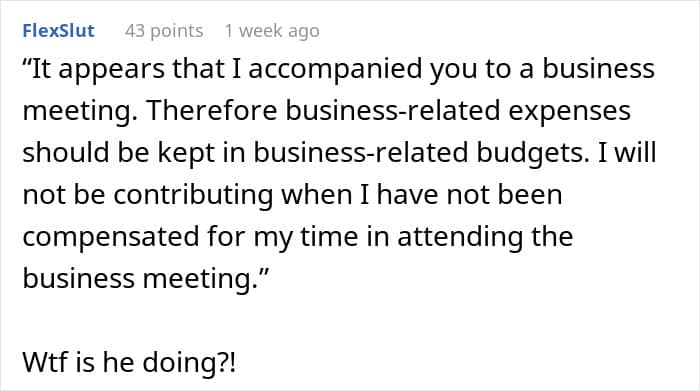Open the FlexSlut user profile link
Viewport: 700px width, 391px height.
(x=58, y=31)
